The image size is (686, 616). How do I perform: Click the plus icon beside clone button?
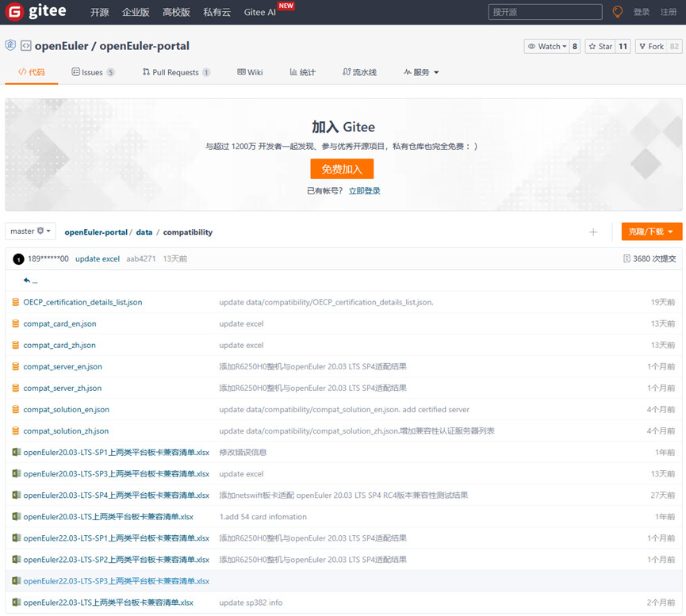pos(593,232)
